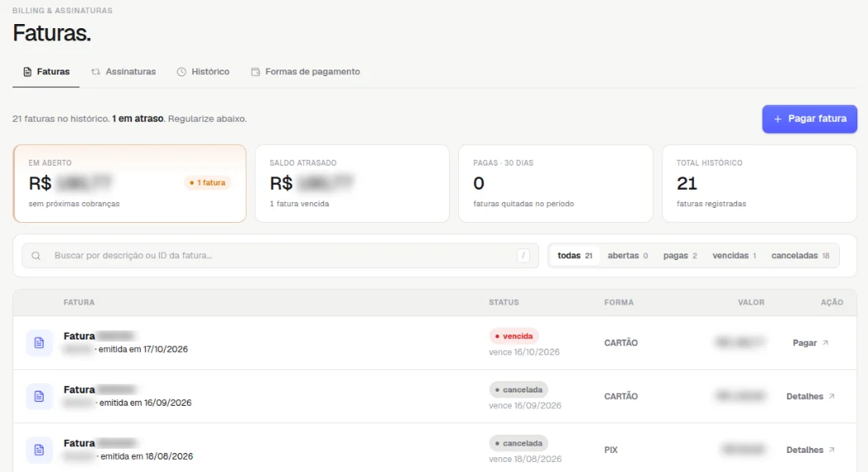Open the Faturas tab
Image resolution: width=868 pixels, height=472 pixels.
[x=46, y=72]
